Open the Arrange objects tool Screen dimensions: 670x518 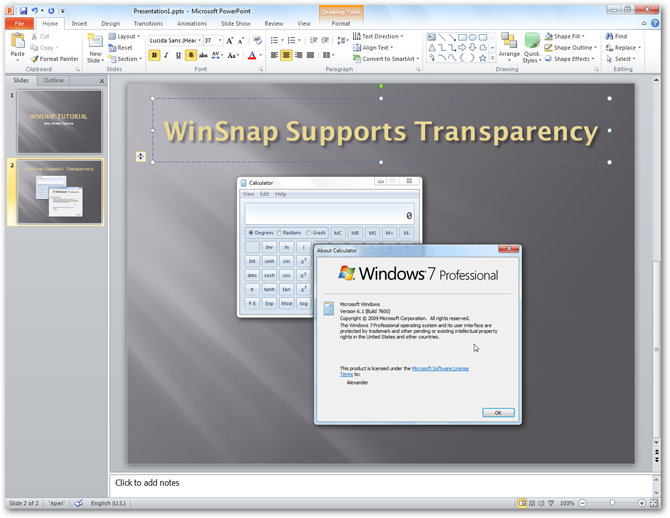(x=509, y=45)
